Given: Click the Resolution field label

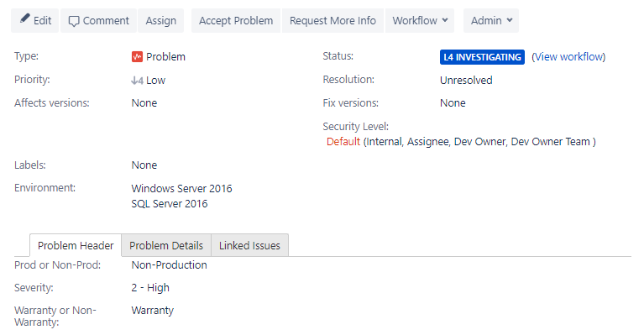Looking at the screenshot, I should click(x=348, y=80).
